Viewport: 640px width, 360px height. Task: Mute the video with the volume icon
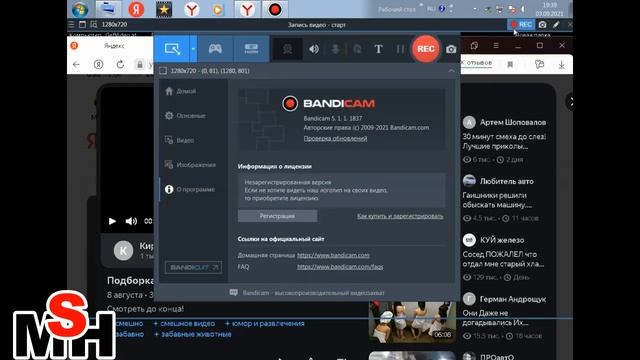[131, 221]
